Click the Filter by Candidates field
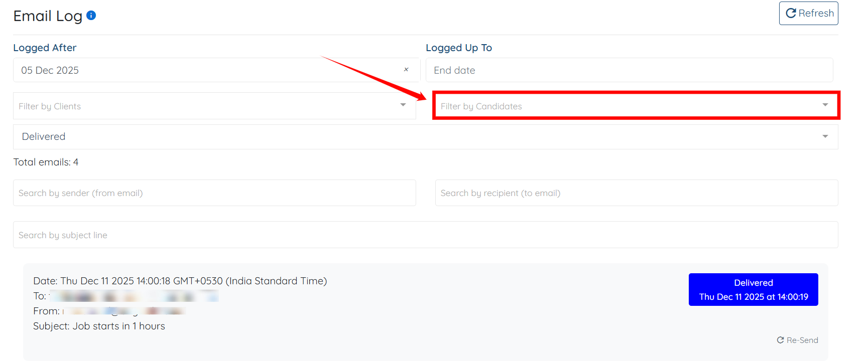Screen dimensions: 868x362 tap(636, 105)
